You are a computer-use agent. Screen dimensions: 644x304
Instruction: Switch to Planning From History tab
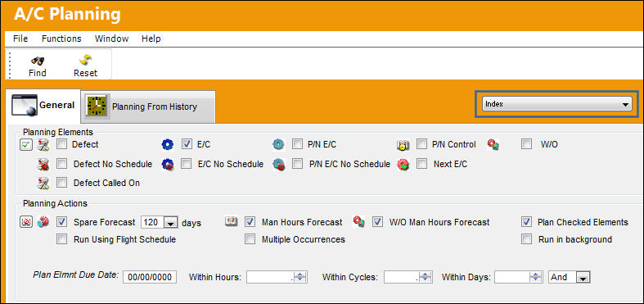(x=149, y=107)
